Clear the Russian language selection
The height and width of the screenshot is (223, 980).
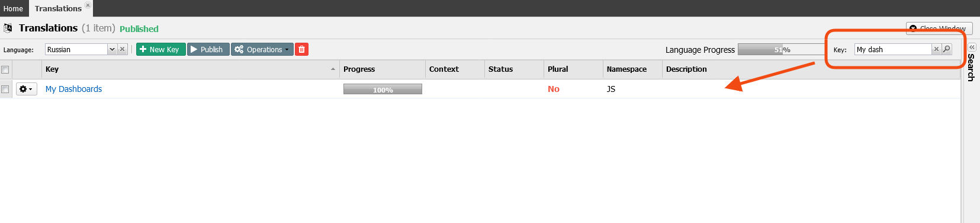pos(123,49)
